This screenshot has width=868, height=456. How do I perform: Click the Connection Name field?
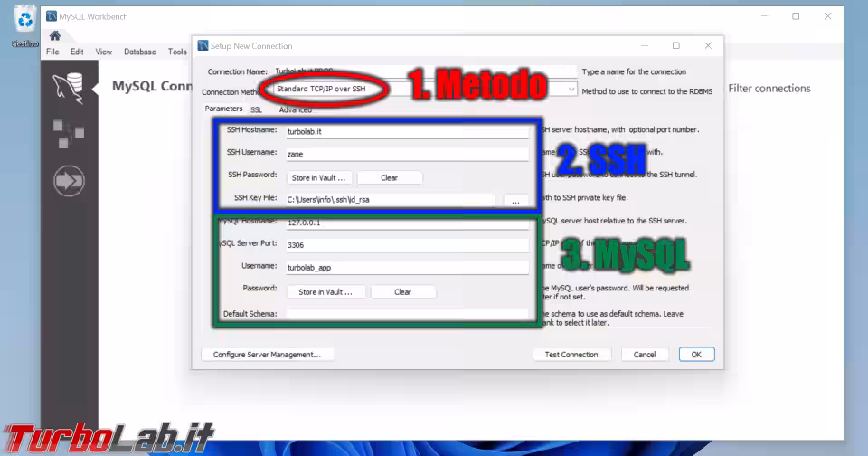click(425, 71)
